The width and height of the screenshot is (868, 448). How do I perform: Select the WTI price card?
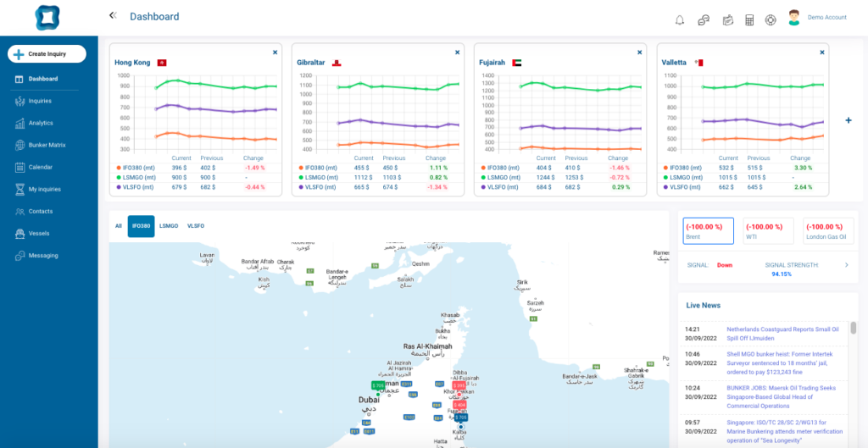[x=768, y=231]
